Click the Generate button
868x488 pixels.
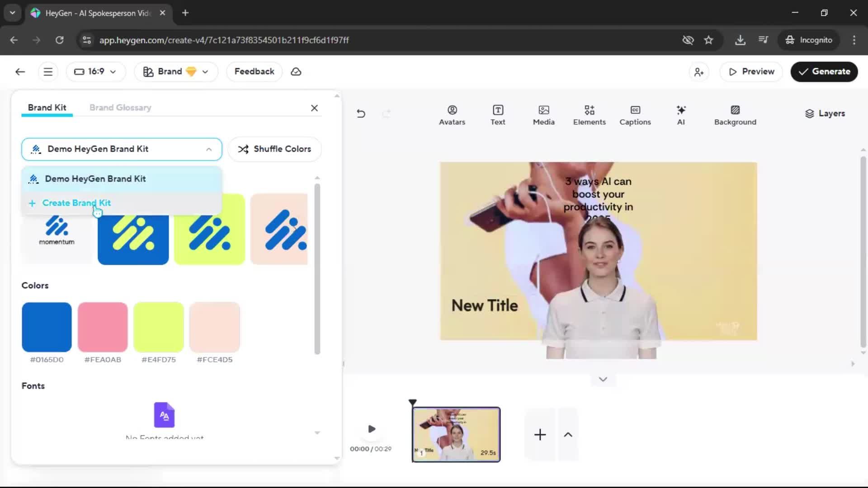824,72
